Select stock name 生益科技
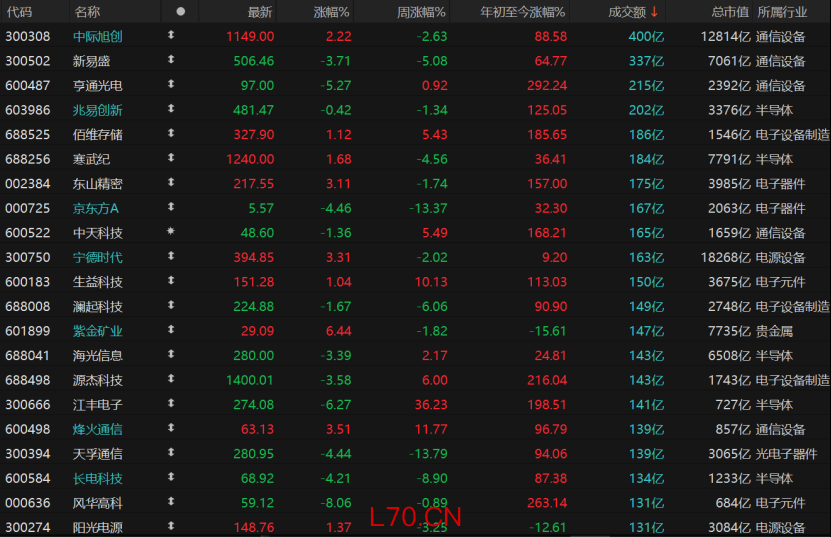The height and width of the screenshot is (537, 831). coord(98,282)
